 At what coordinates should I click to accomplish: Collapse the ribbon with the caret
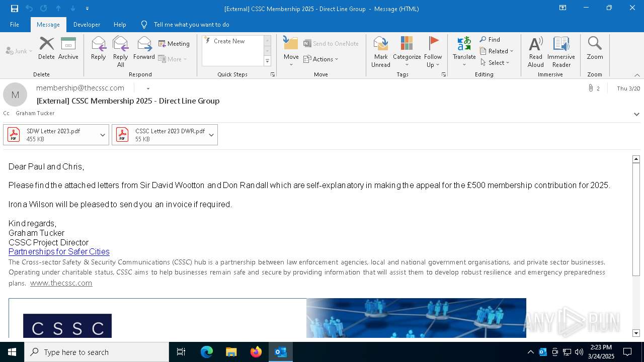point(637,75)
